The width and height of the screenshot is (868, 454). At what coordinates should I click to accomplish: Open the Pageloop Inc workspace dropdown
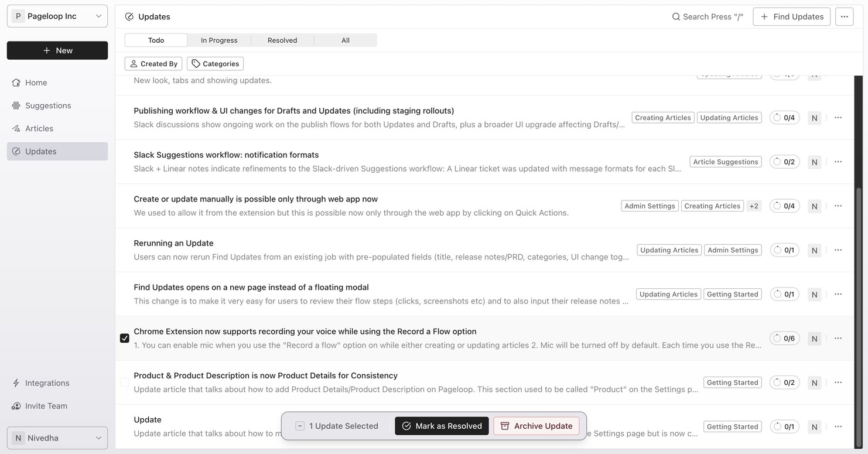(57, 16)
